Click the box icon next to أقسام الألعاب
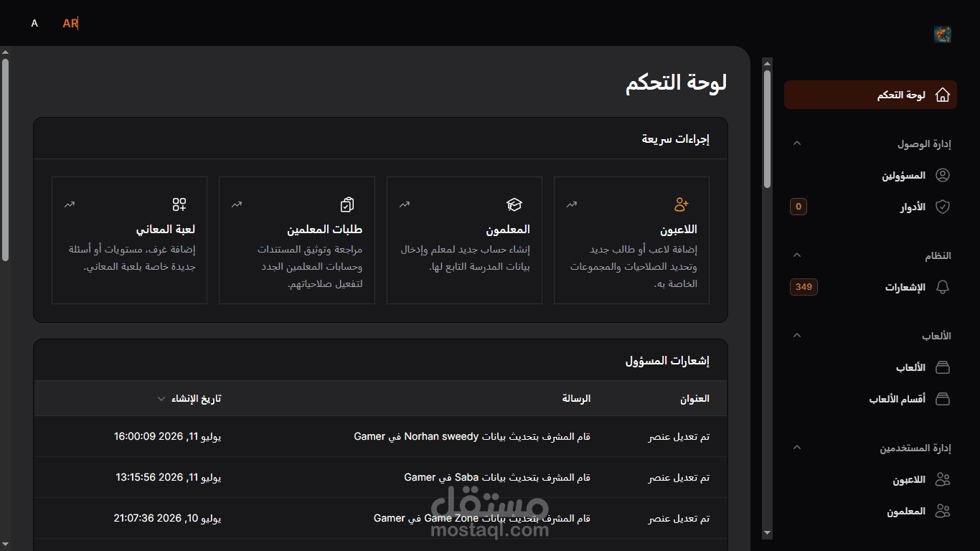This screenshot has width=980, height=551. pyautogui.click(x=943, y=399)
